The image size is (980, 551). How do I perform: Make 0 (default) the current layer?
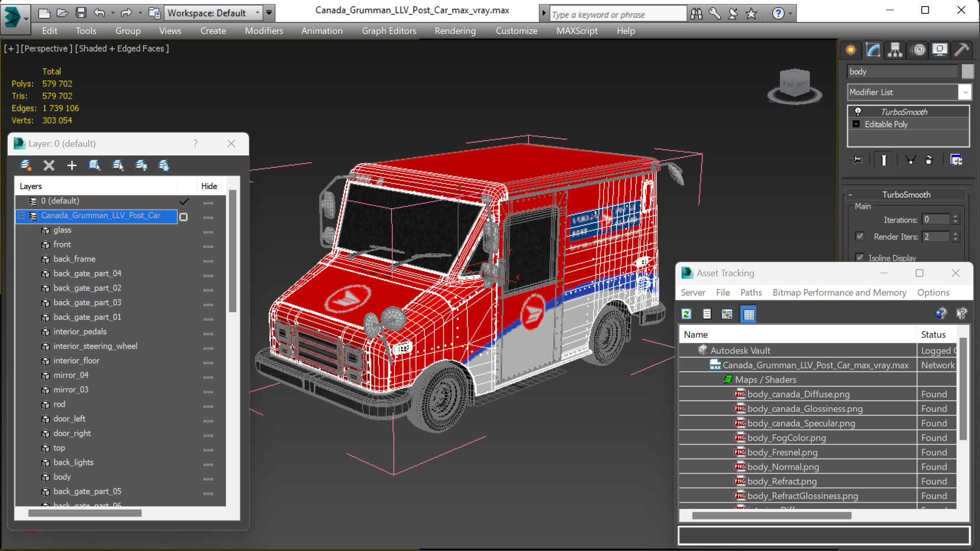[184, 201]
